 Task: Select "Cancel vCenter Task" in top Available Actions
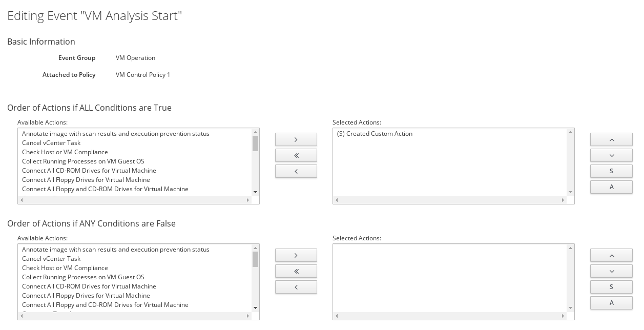pos(51,143)
